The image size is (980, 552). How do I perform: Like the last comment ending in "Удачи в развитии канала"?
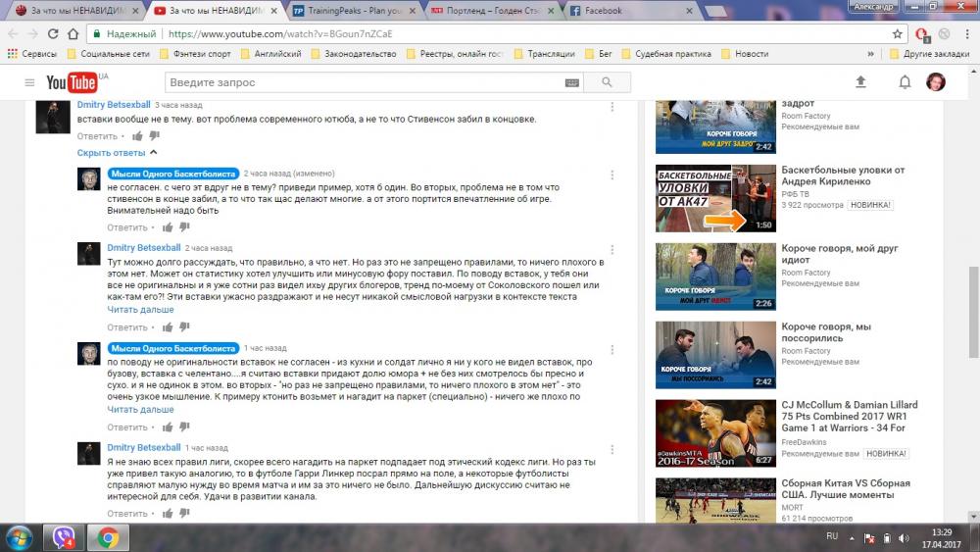pyautogui.click(x=169, y=514)
